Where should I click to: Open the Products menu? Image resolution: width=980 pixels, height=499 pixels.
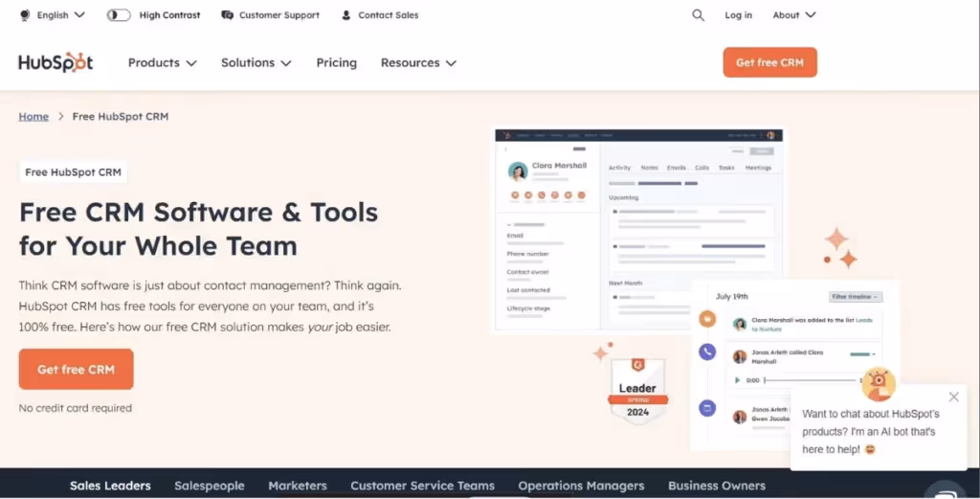(x=162, y=62)
